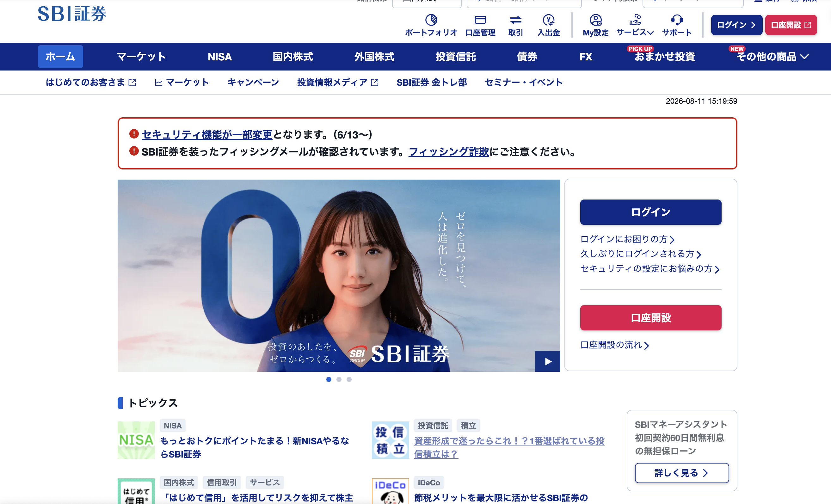Open マーケット chart link in sub-navigation
Image resolution: width=831 pixels, height=504 pixels.
pos(182,82)
